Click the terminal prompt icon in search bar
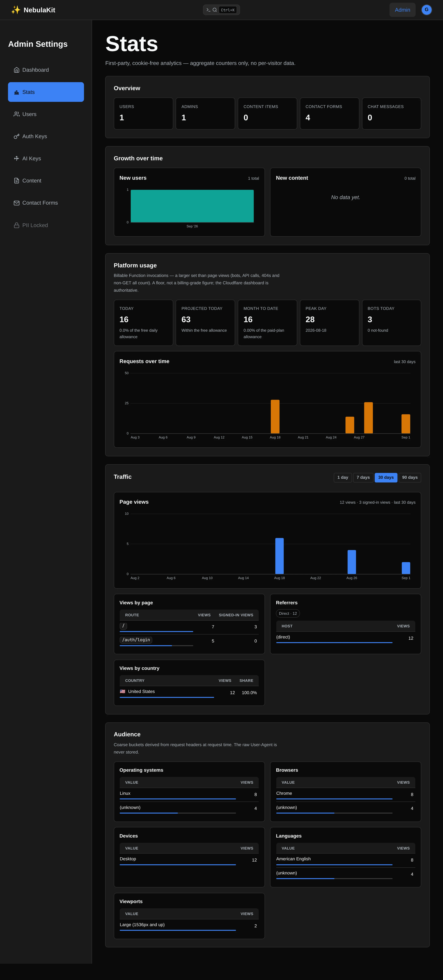 tap(208, 10)
